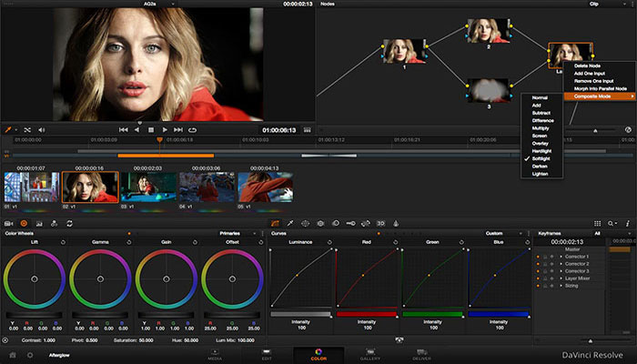Click the viewer eyedropper tool icon
637x364 pixels.
[x=7, y=130]
